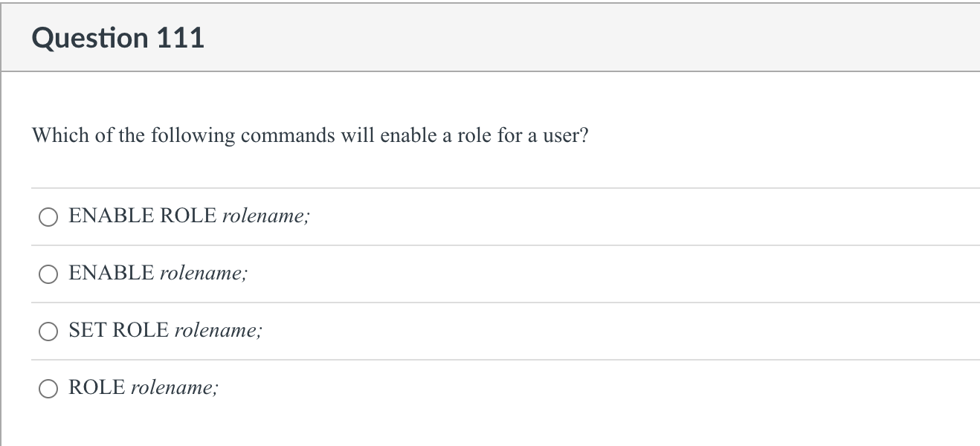Image resolution: width=980 pixels, height=446 pixels.
Task: Click the 'SET ROLE rolename;' answer label text
Action: [x=165, y=331]
